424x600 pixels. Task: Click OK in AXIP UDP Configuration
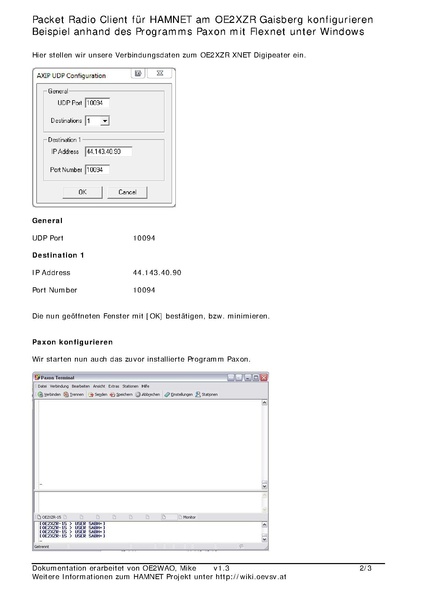83,192
